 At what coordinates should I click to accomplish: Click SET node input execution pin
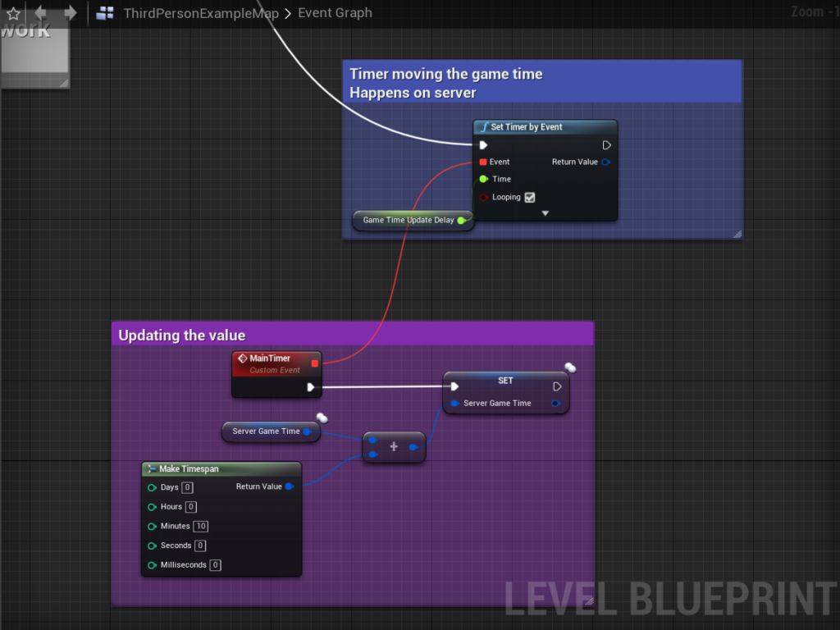[454, 386]
